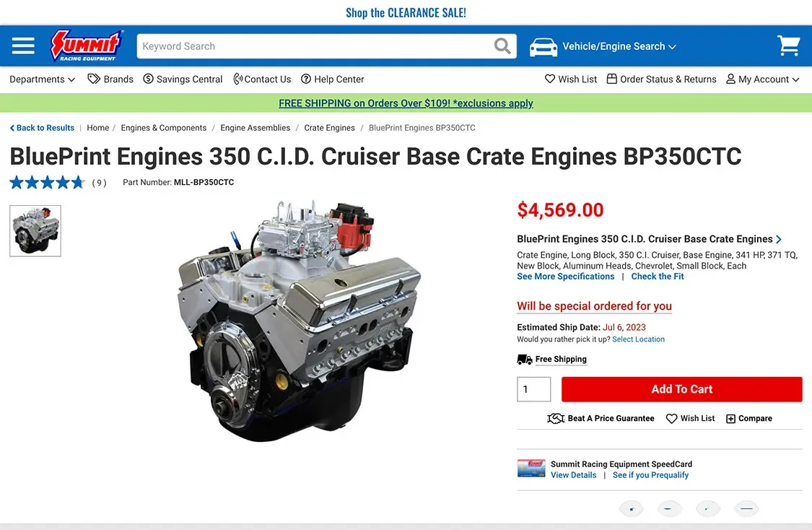The image size is (812, 530).
Task: Open the shopping cart icon
Action: [789, 46]
